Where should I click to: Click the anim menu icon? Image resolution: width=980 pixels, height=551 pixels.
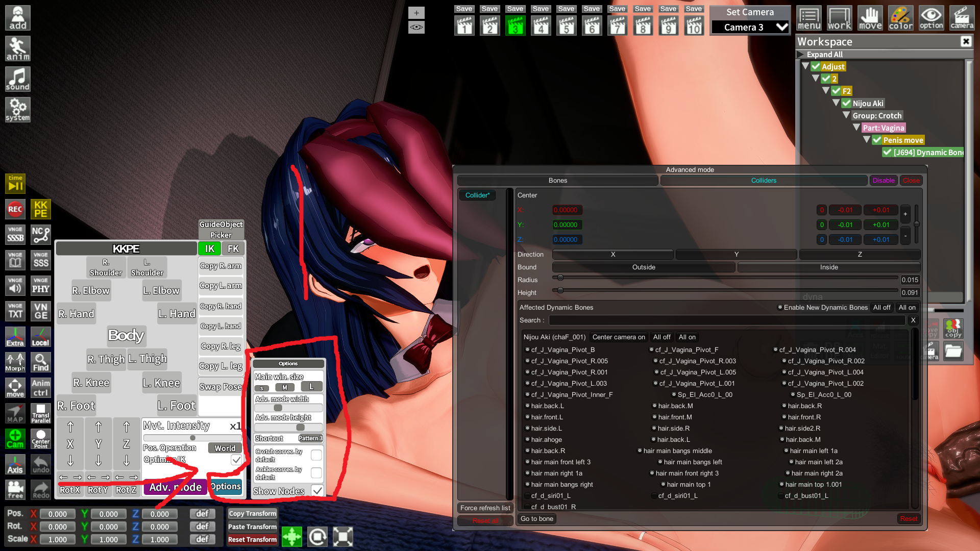pyautogui.click(x=18, y=48)
